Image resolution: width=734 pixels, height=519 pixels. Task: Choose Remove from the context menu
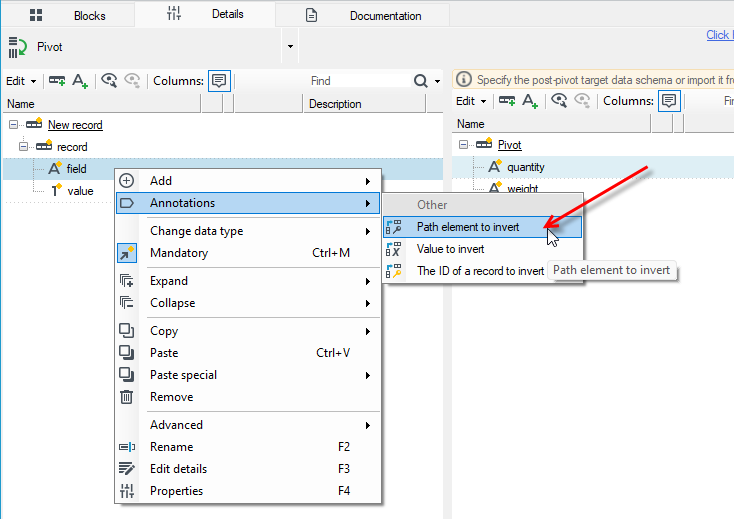pyautogui.click(x=248, y=397)
